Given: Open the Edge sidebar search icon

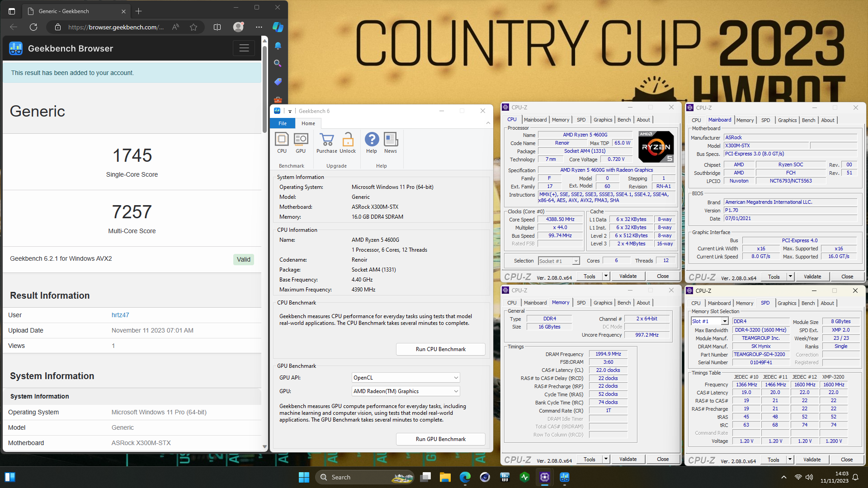Looking at the screenshot, I should [x=278, y=64].
